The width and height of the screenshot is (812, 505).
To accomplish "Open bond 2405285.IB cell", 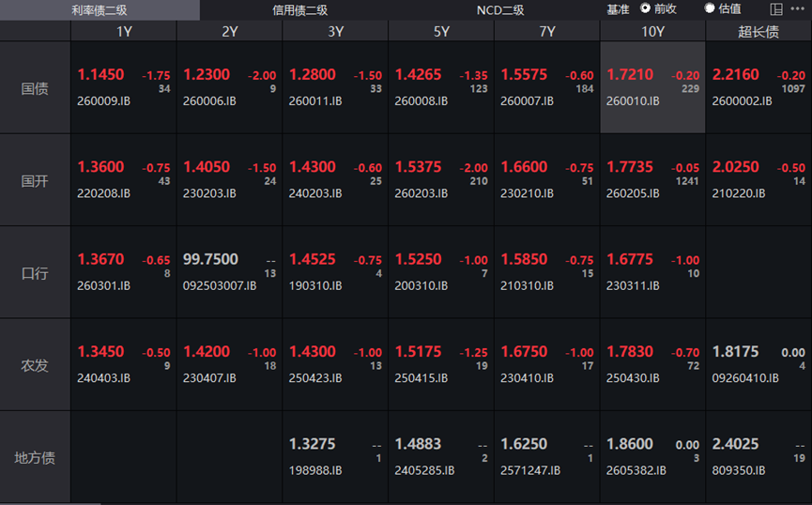I will coord(441,457).
